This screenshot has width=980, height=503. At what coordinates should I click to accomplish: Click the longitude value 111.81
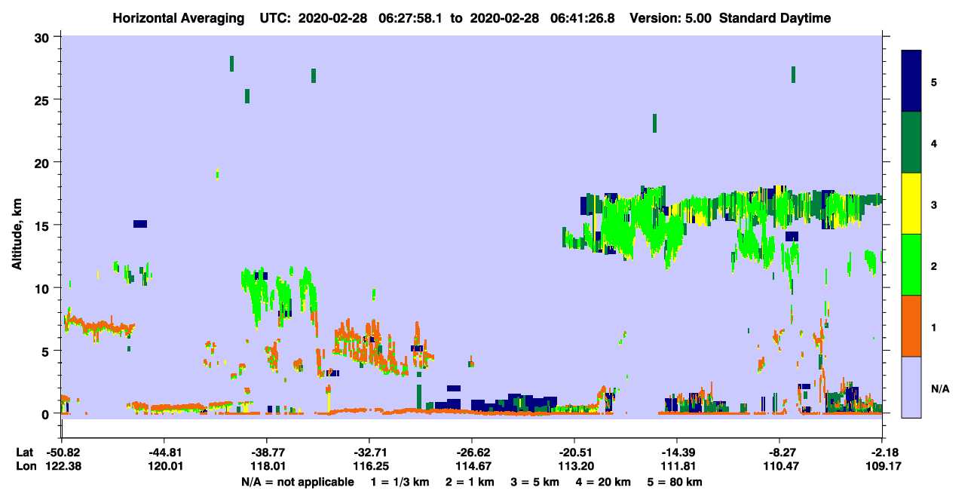pyautogui.click(x=677, y=466)
